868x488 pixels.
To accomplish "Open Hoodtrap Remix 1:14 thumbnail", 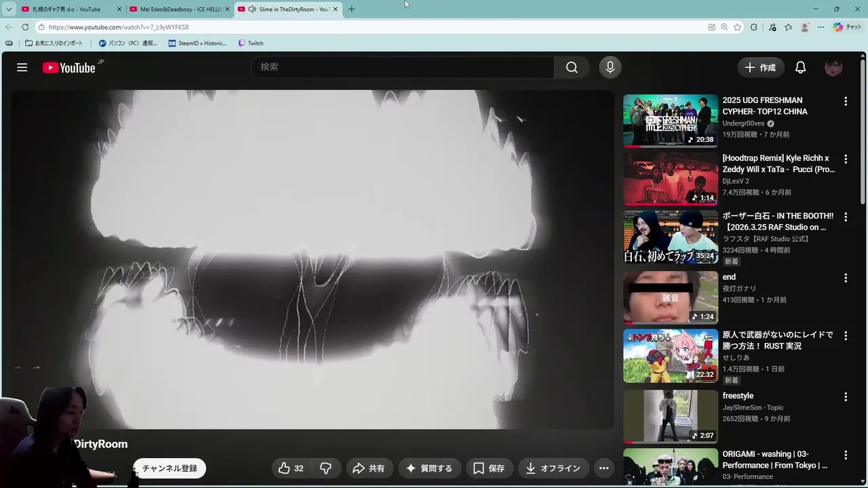I will pos(671,179).
